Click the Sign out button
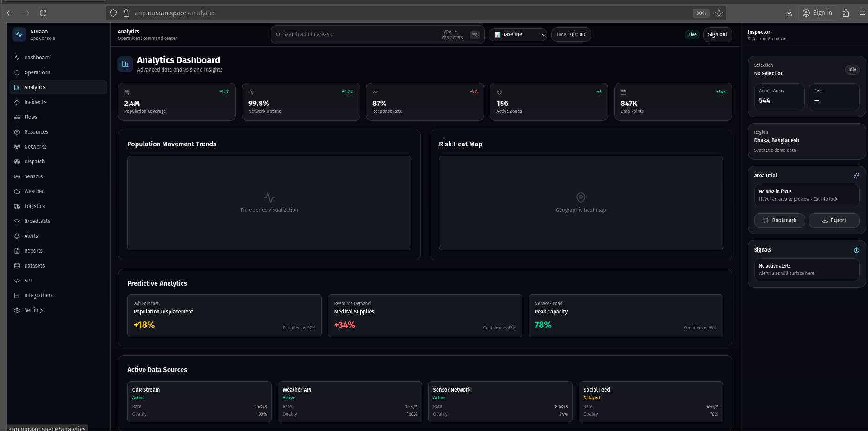The image size is (868, 431). tap(717, 35)
